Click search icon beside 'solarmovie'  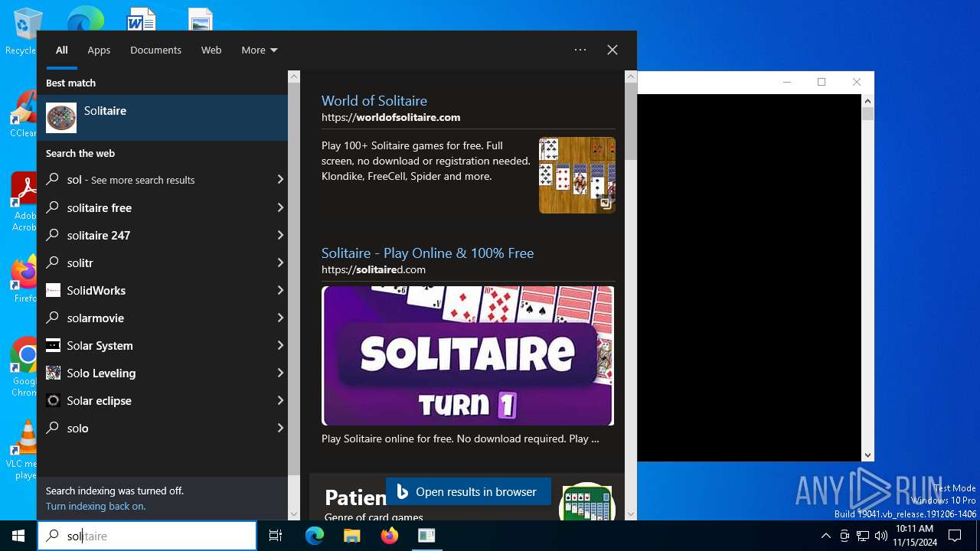click(53, 318)
